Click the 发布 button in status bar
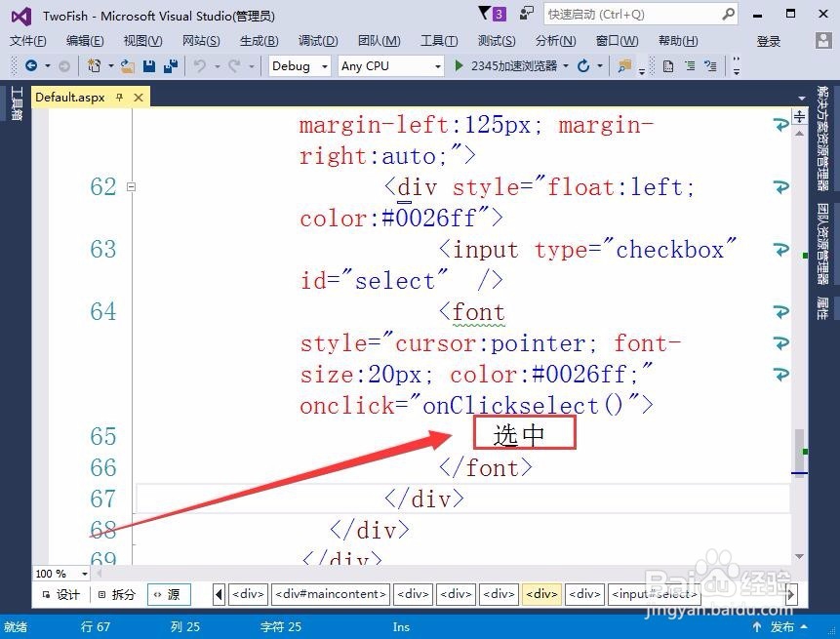840x639 pixels. [782, 626]
